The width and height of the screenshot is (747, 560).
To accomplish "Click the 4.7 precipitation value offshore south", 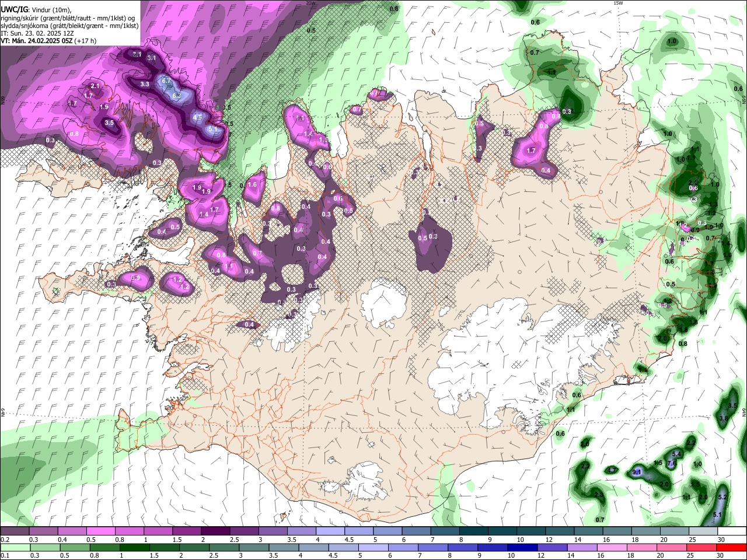I will click(x=611, y=470).
